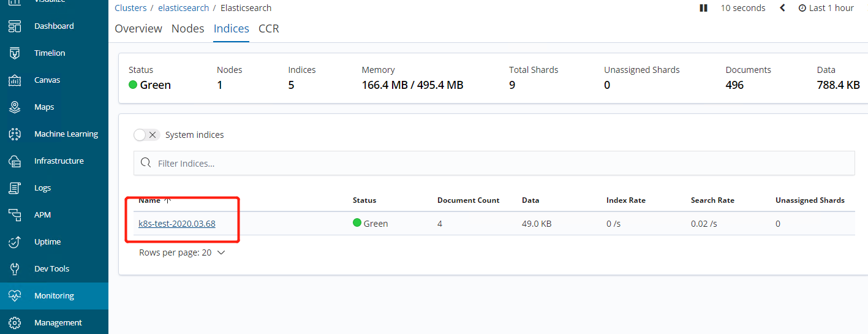Open the k8s-test-2020.03.68 index link
This screenshot has width=868, height=334.
177,224
